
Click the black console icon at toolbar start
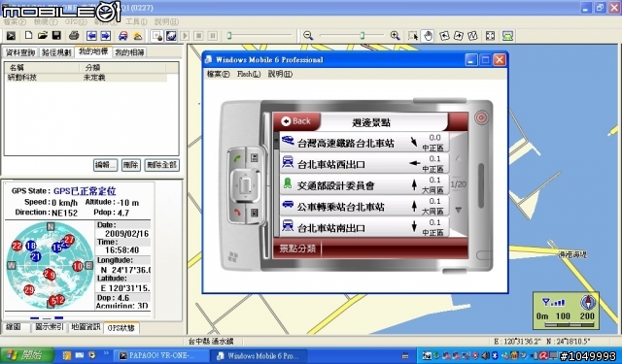(11, 36)
